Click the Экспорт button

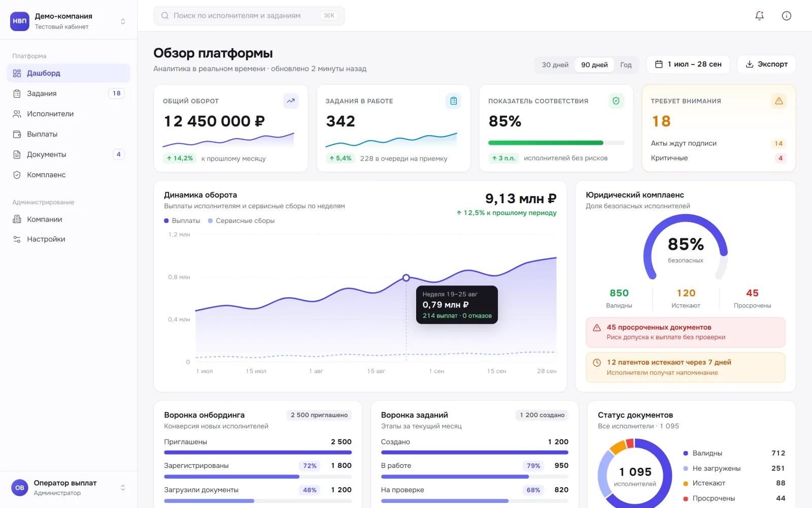tap(766, 64)
